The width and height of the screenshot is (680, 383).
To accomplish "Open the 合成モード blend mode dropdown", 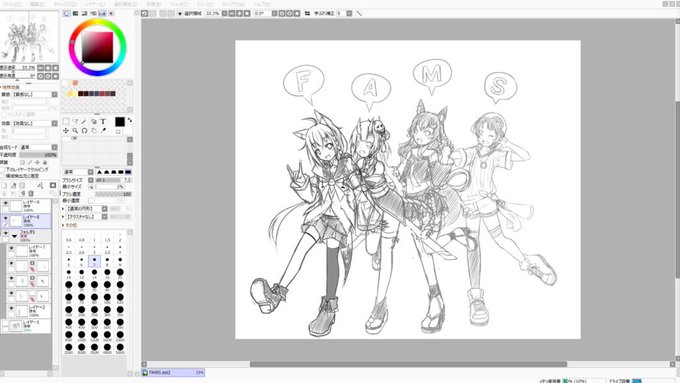I will (x=55, y=147).
